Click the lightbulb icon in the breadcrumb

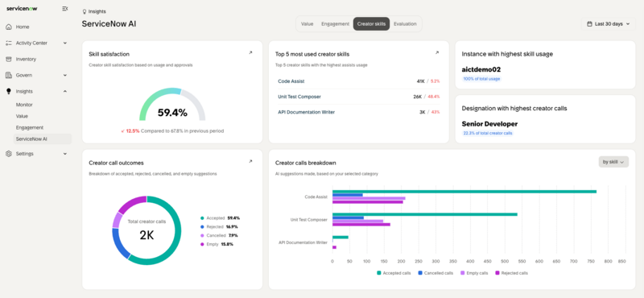point(85,11)
